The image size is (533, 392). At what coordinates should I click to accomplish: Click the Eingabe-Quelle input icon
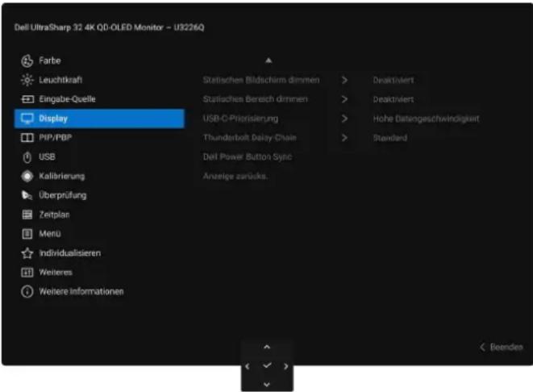tap(27, 99)
